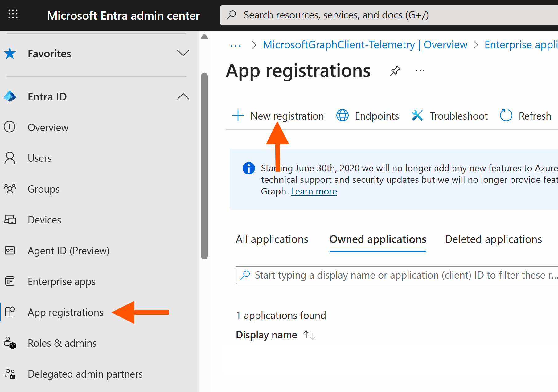Focus the global search resources field
Screen dimensions: 558x392
(x=389, y=15)
